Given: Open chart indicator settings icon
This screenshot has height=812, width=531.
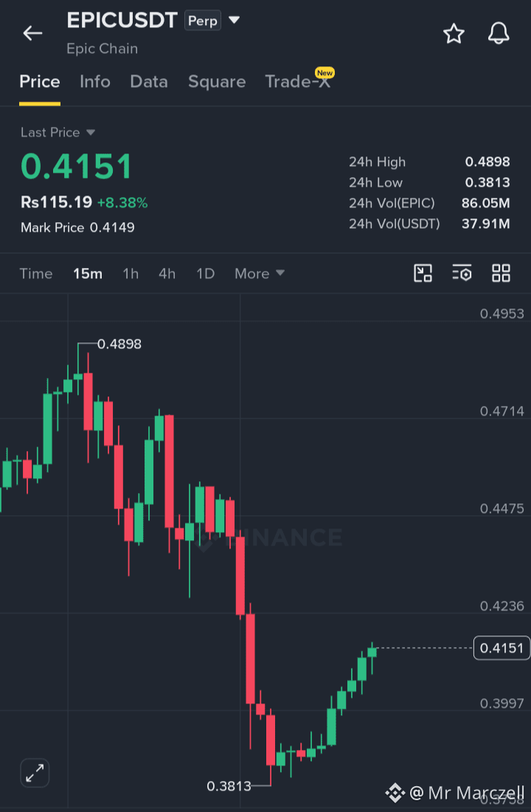Looking at the screenshot, I should click(x=462, y=273).
